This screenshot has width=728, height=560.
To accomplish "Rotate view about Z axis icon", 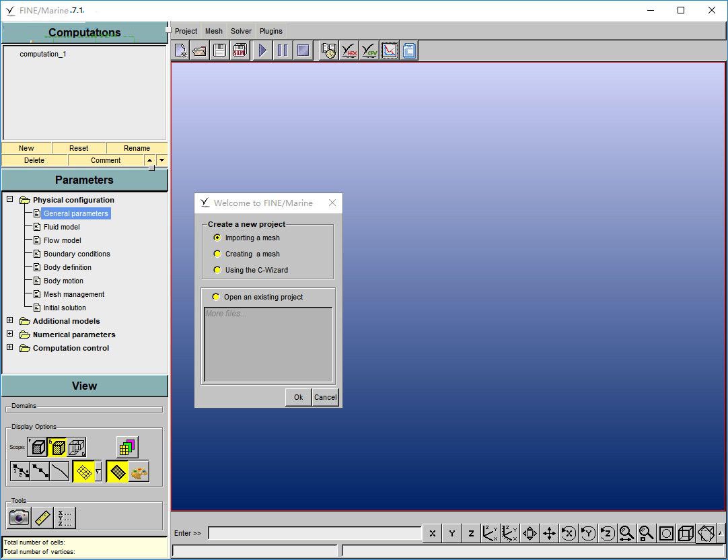I will pyautogui.click(x=608, y=533).
